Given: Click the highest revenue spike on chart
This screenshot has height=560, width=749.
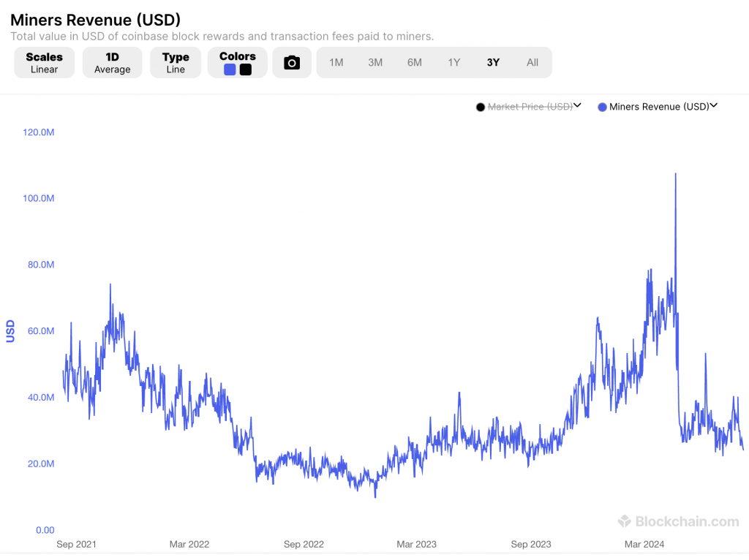Looking at the screenshot, I should tap(675, 175).
